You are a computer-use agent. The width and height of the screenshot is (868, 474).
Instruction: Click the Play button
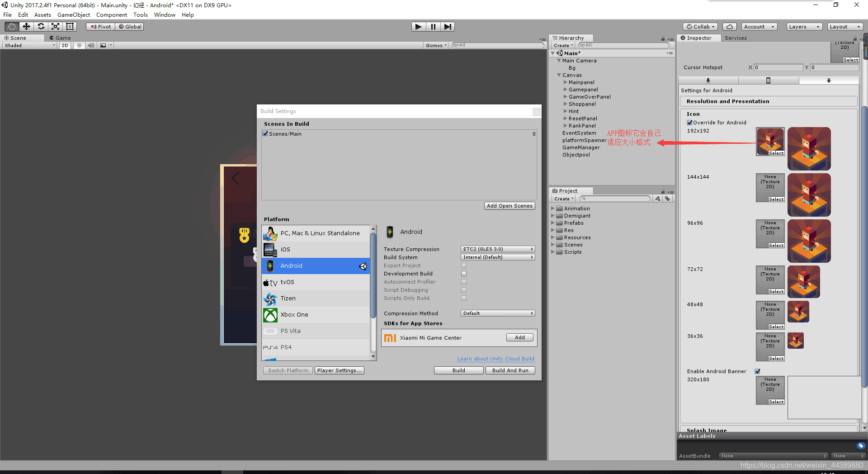coord(419,27)
